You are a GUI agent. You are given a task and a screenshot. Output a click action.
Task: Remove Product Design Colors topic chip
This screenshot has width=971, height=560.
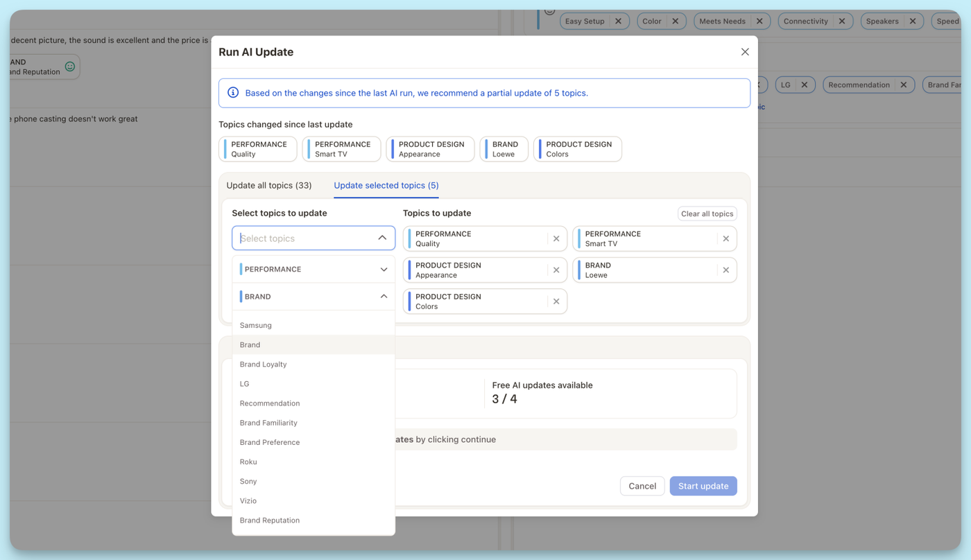(x=556, y=301)
